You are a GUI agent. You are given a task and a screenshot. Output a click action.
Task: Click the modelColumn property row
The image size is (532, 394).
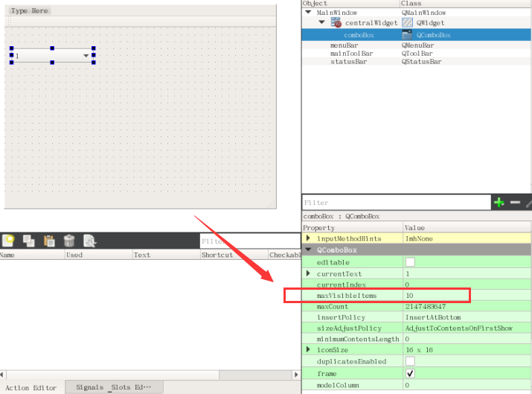pos(417,385)
